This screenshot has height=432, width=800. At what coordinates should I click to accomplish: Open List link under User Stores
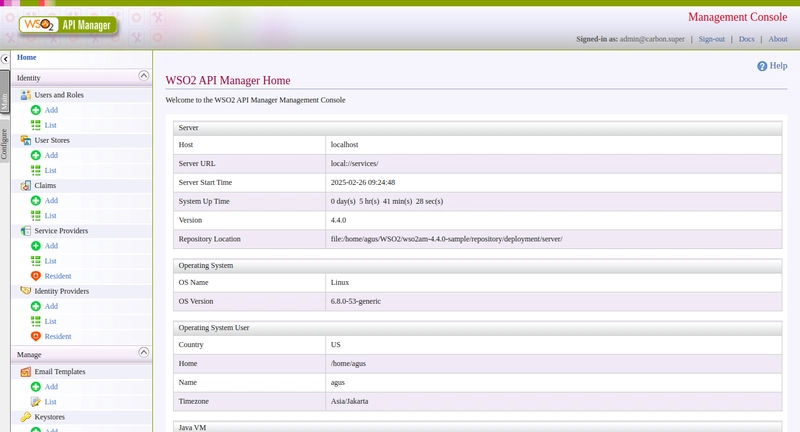50,170
